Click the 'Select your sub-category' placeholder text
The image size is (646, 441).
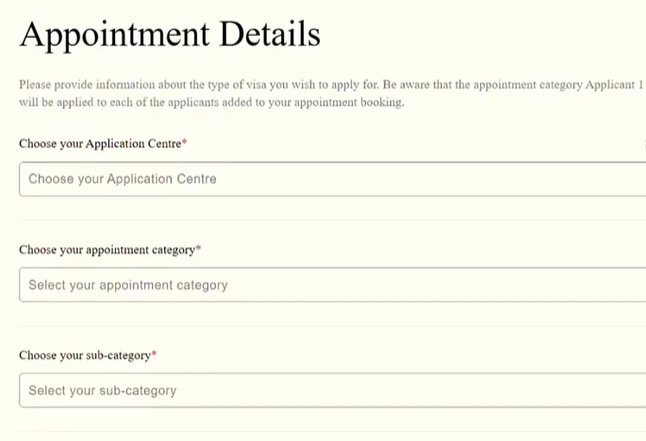102,390
